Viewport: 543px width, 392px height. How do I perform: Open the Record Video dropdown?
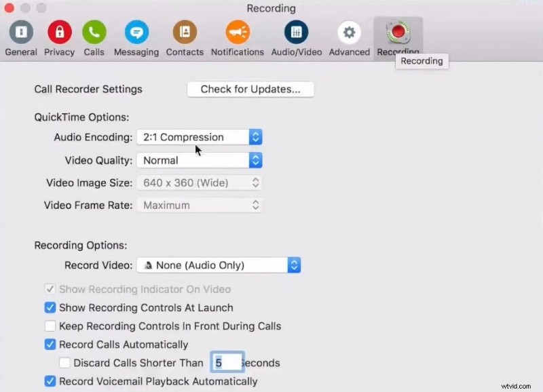(219, 264)
